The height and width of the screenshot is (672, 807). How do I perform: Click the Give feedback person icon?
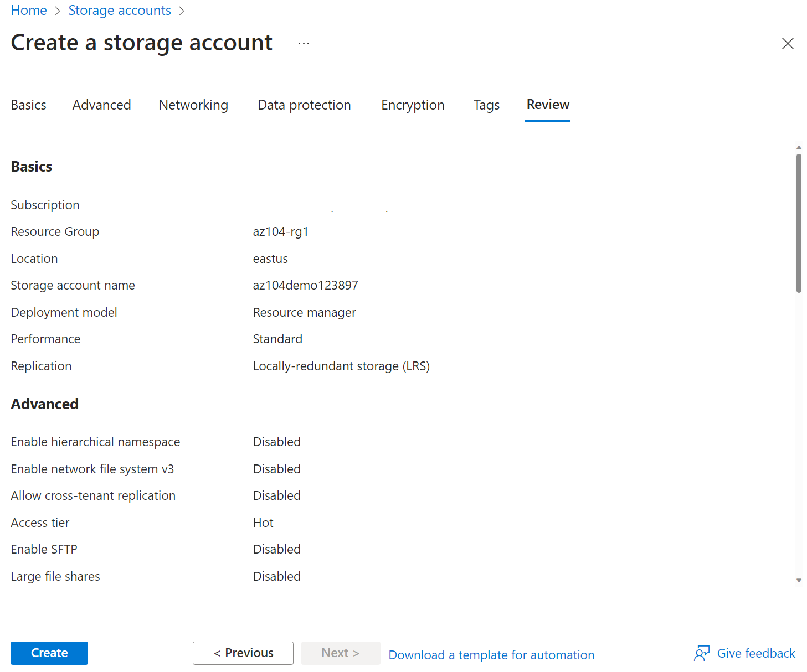[702, 653]
